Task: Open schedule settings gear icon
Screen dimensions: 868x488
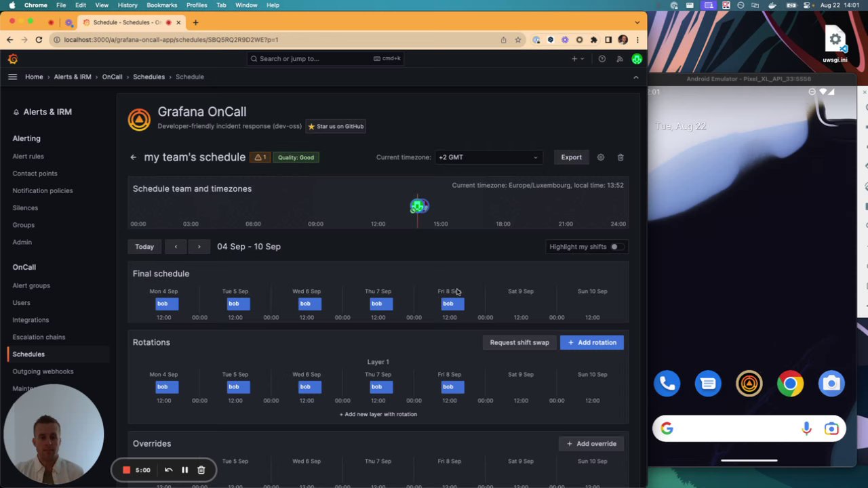Action: 601,157
